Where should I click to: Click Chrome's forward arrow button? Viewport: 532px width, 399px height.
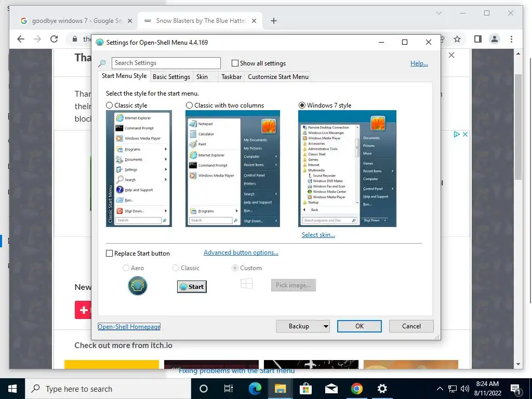pos(37,39)
